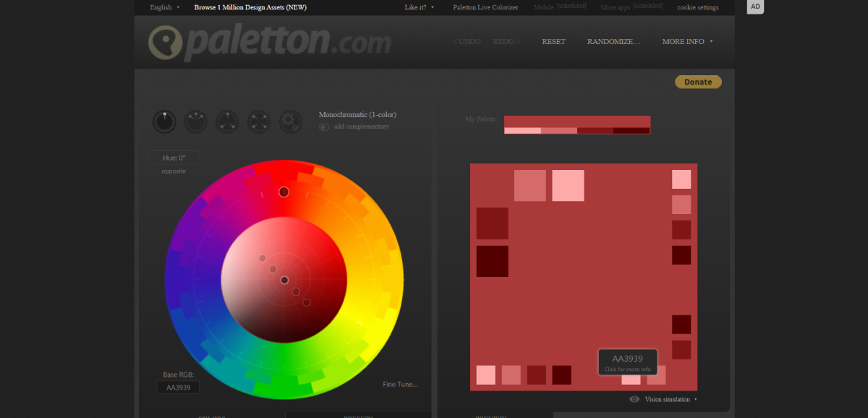Image resolution: width=868 pixels, height=418 pixels.
Task: Click the AA3939 tooltip for more info
Action: [627, 362]
